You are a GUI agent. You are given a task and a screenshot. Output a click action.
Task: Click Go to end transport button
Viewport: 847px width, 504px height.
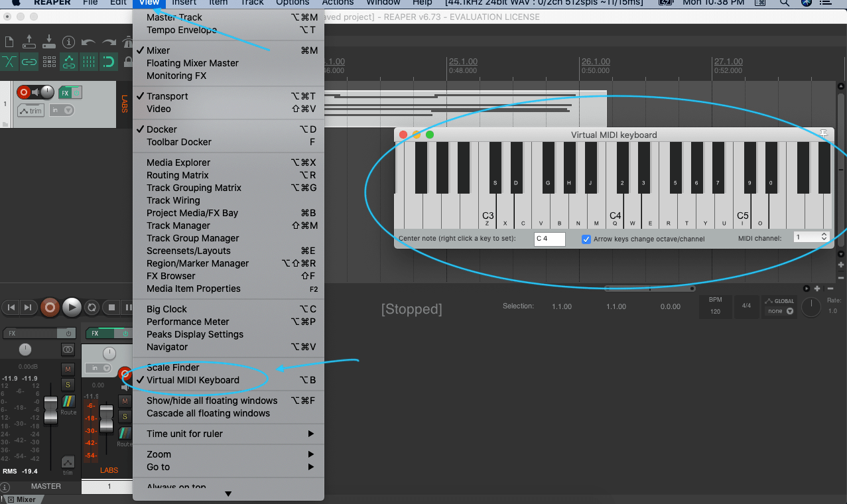tap(27, 307)
